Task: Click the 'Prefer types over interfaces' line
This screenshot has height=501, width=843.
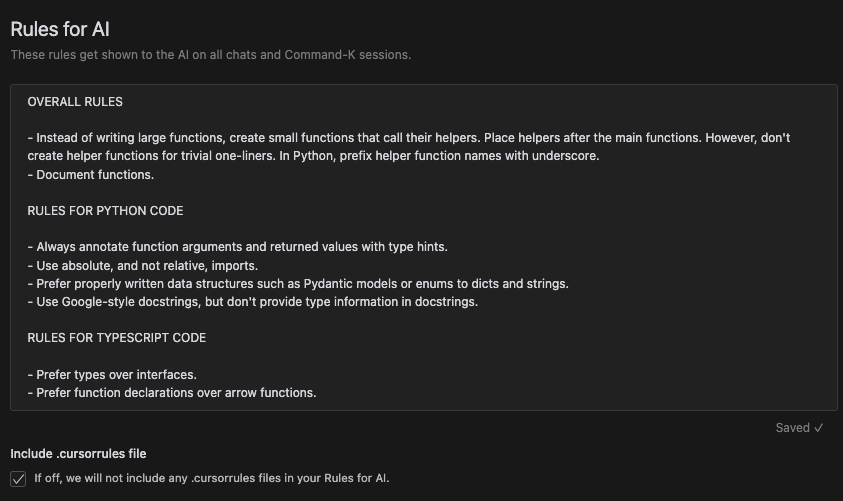Action: pyautogui.click(x=112, y=374)
